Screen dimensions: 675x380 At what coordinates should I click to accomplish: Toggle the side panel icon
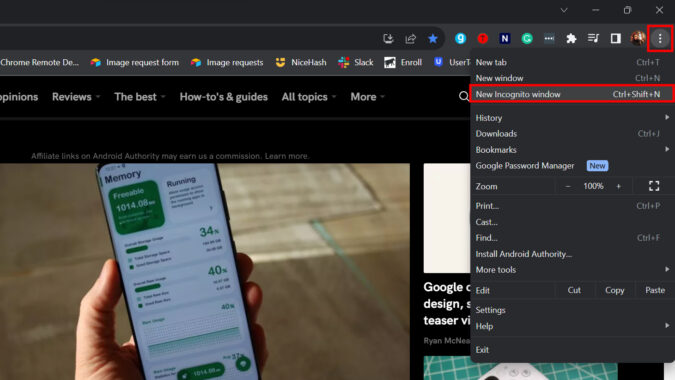click(x=616, y=38)
